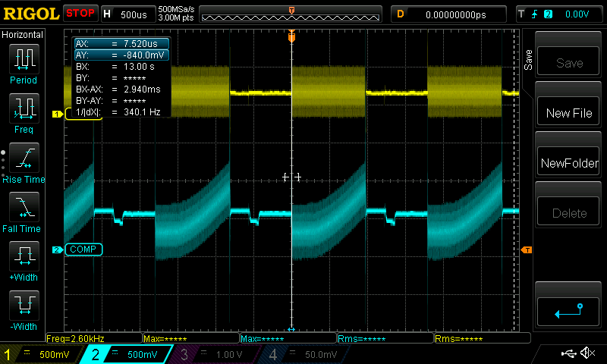Click the 500MSa/s sample rate readout
Viewport: 607px width, 364px height.
coord(176,10)
